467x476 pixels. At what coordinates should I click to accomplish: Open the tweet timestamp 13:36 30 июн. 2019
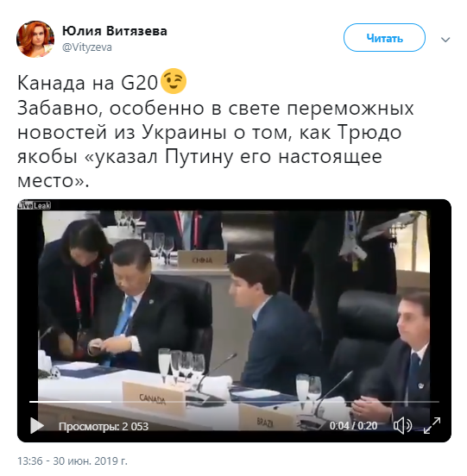tap(73, 461)
